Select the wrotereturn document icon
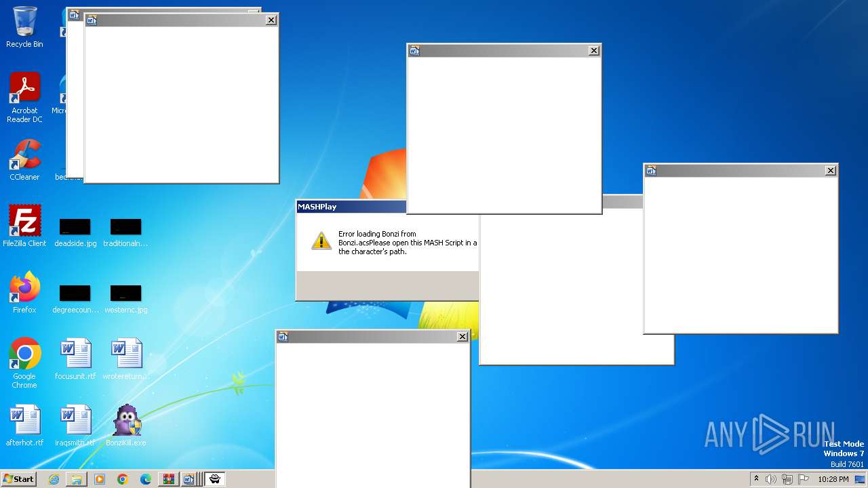 pos(126,359)
